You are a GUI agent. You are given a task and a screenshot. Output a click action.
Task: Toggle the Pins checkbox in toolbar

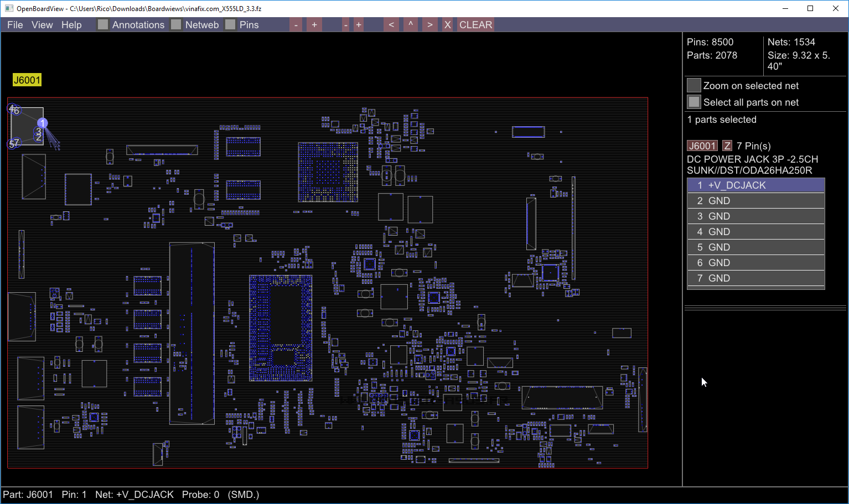pos(230,25)
